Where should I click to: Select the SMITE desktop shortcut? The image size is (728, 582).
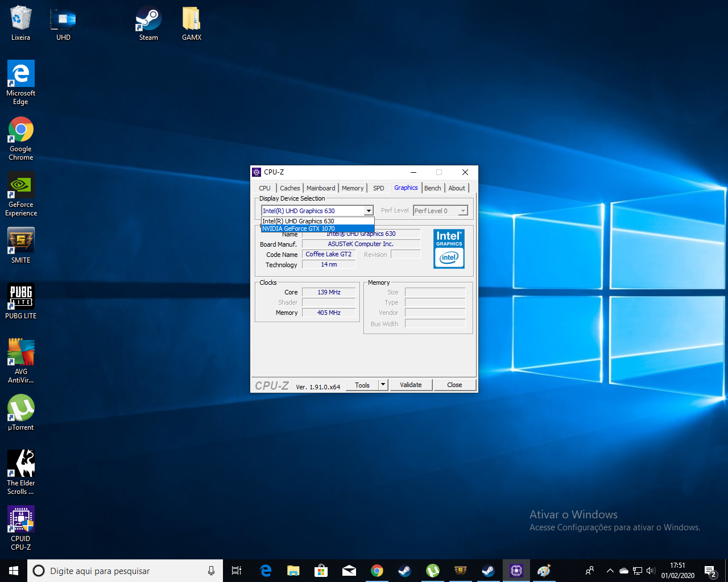click(20, 245)
